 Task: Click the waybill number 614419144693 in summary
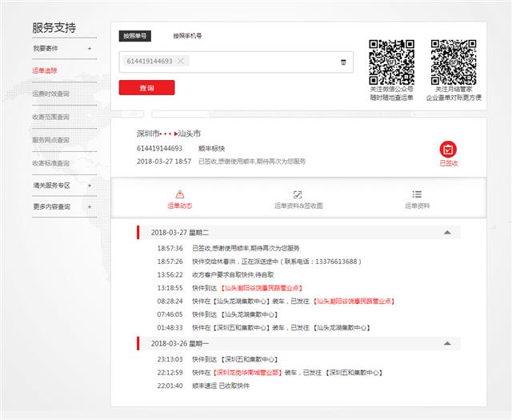tap(159, 149)
